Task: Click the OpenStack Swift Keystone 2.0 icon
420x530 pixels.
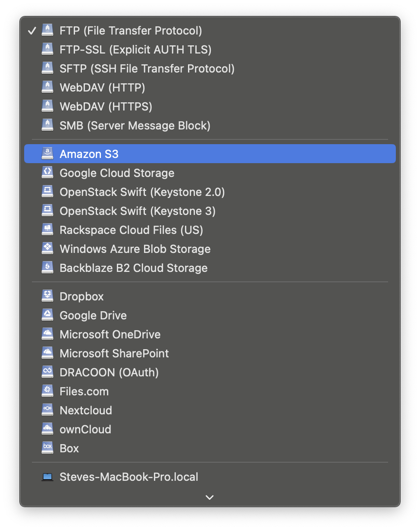Action: (x=47, y=192)
